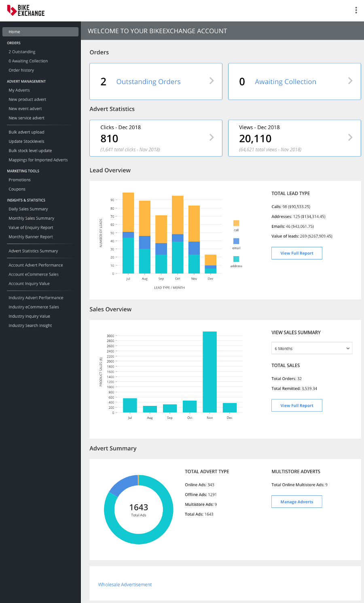Open the Wholesale Advertisement link
Screen dimensions: 364x603
point(125,585)
